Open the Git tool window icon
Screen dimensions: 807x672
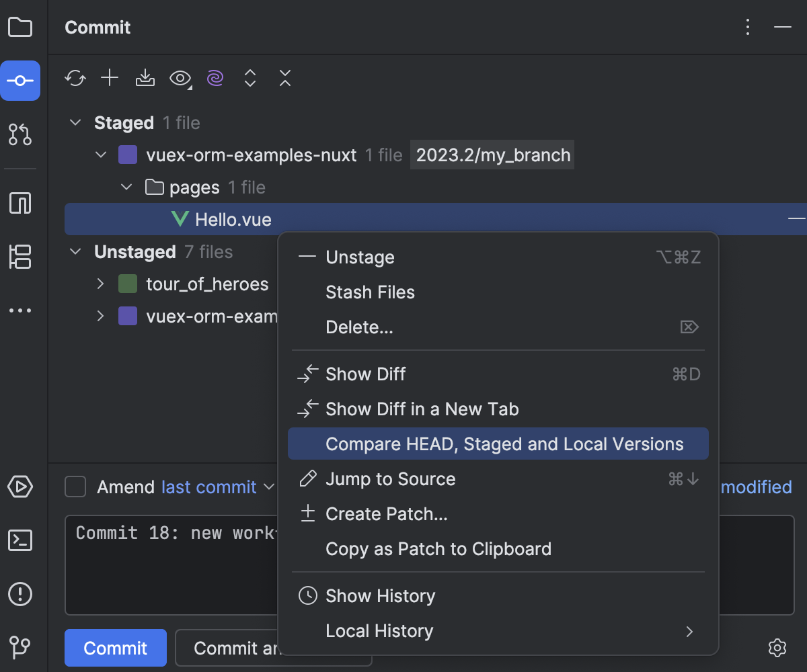pos(20,648)
